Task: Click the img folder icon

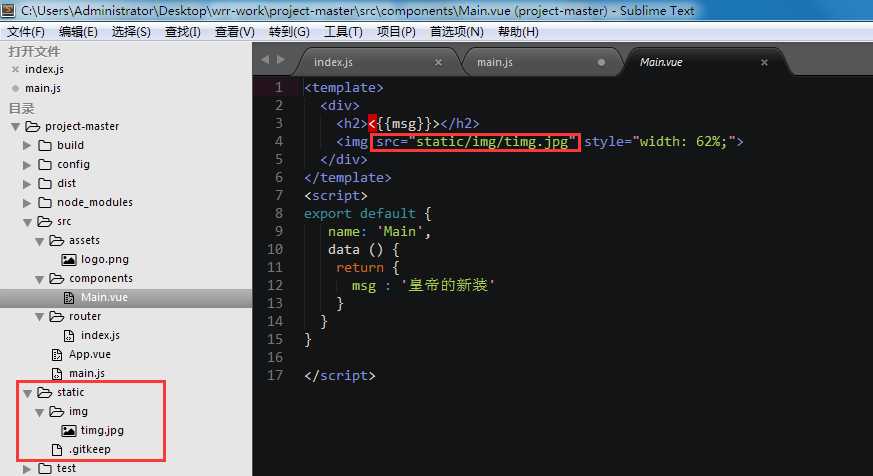Action: tap(57, 411)
